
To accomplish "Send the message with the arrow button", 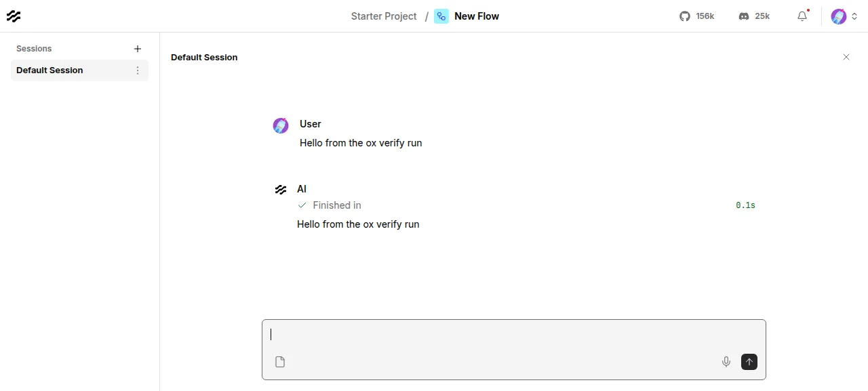I will 749,362.
